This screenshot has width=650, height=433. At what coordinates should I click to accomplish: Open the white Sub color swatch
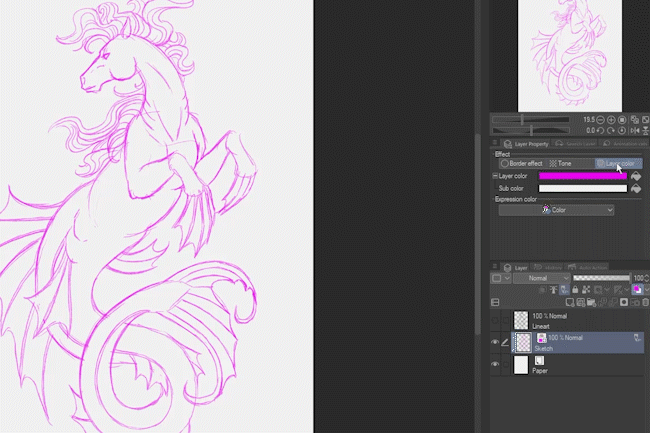coord(582,189)
